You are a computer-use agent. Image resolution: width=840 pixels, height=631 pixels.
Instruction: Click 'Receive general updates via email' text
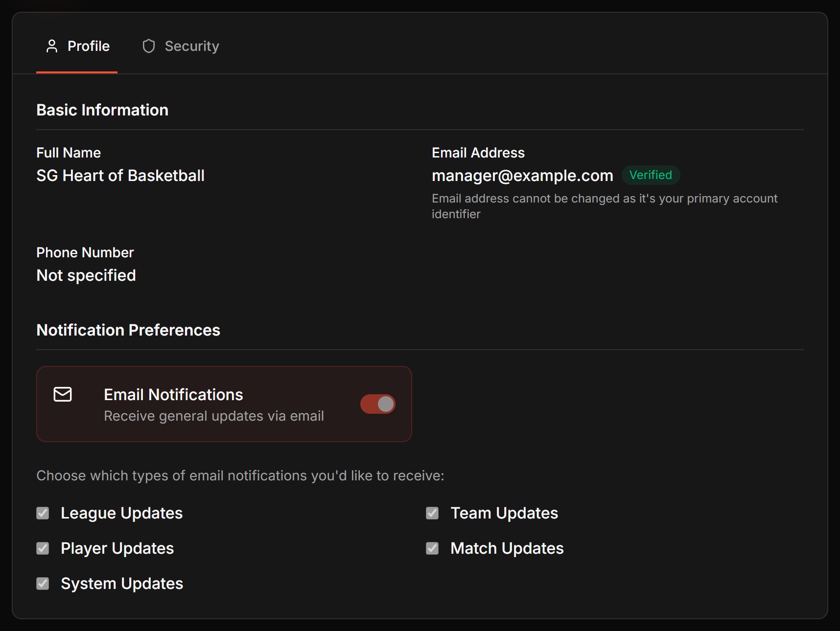214,416
